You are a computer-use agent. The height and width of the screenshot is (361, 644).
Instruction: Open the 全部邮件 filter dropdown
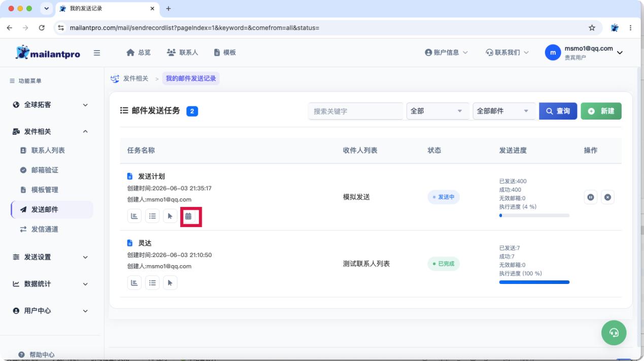tap(504, 111)
